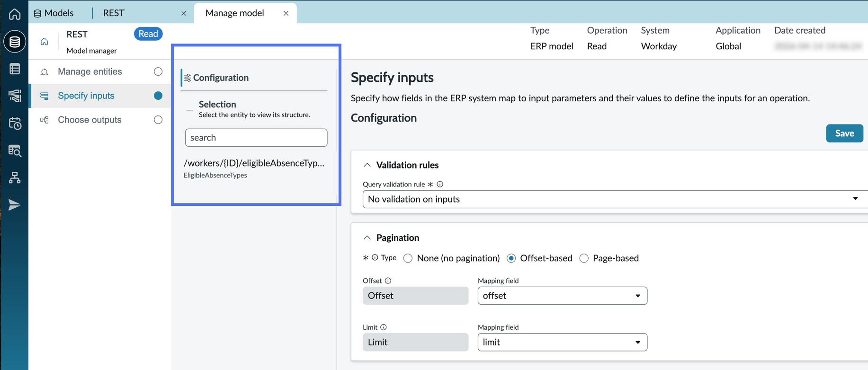Go to Specify inputs step

100,96
